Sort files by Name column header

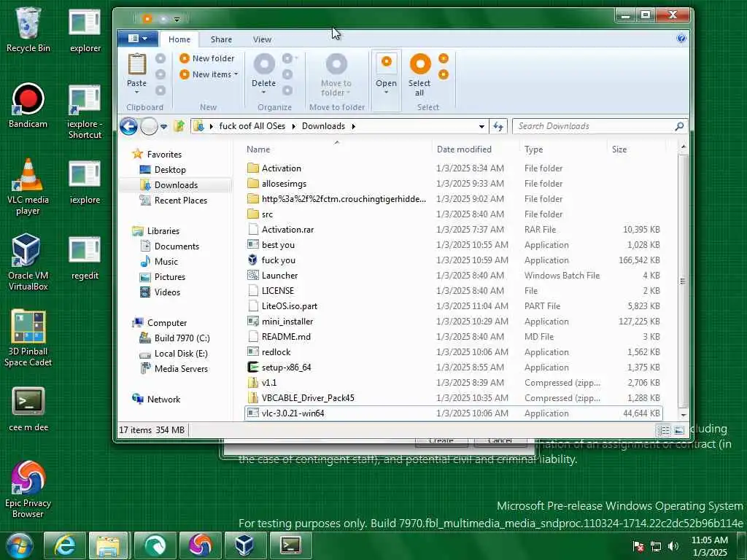258,149
